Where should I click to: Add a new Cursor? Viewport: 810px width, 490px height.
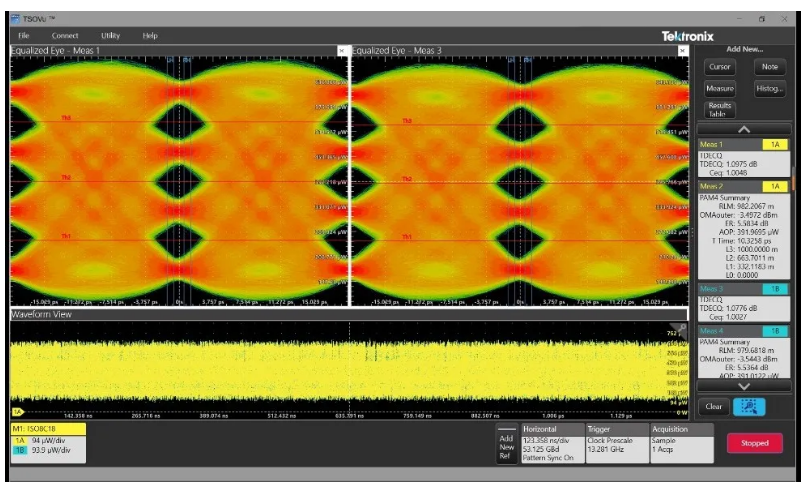pyautogui.click(x=719, y=67)
